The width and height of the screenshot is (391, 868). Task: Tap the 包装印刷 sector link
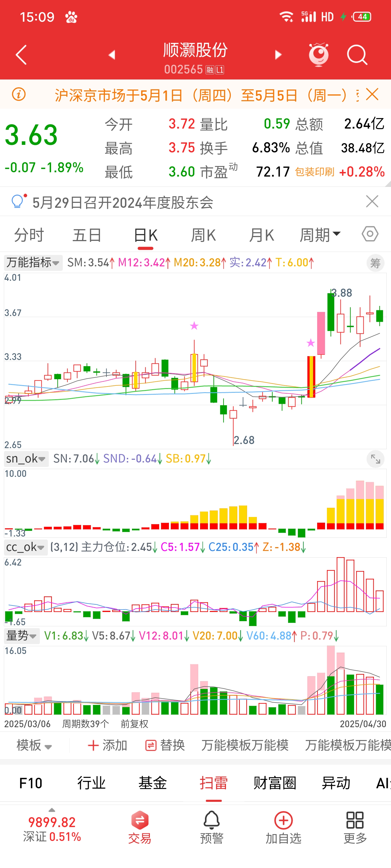pos(314,172)
